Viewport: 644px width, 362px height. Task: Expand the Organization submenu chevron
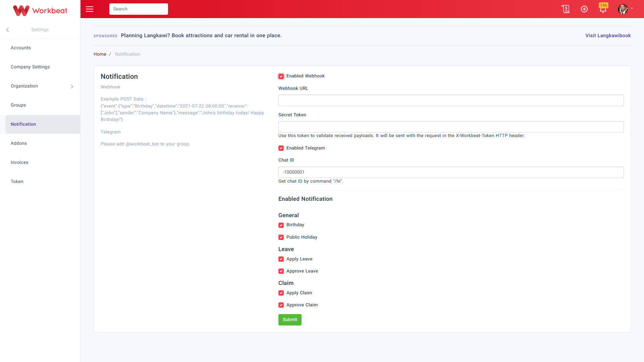tap(72, 86)
